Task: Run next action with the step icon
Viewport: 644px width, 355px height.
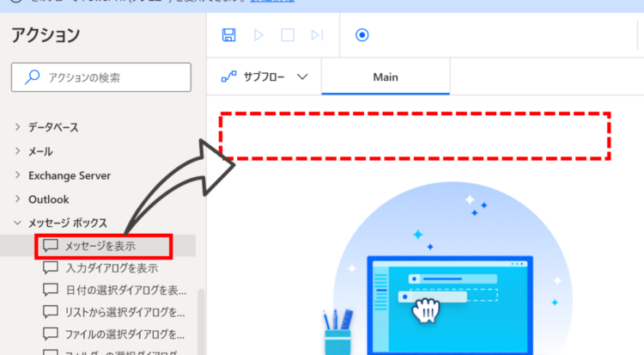Action: tap(317, 35)
